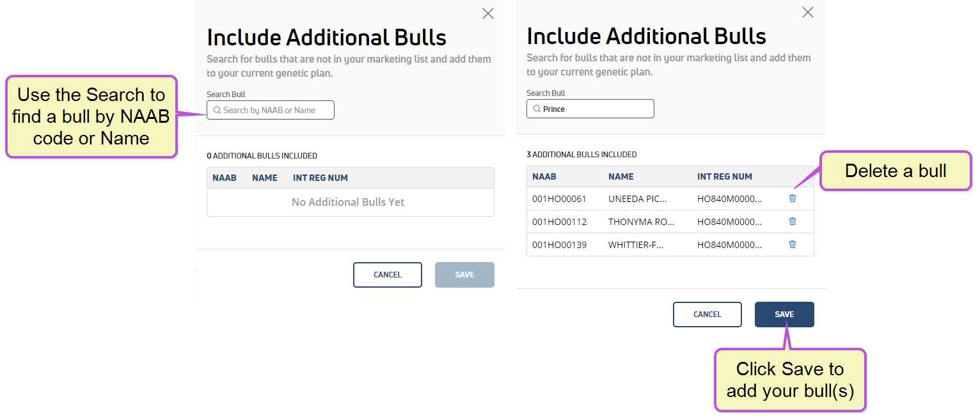Cancel the dialog with no additional bulls
Image resolution: width=980 pixels, height=420 pixels.
click(x=387, y=275)
